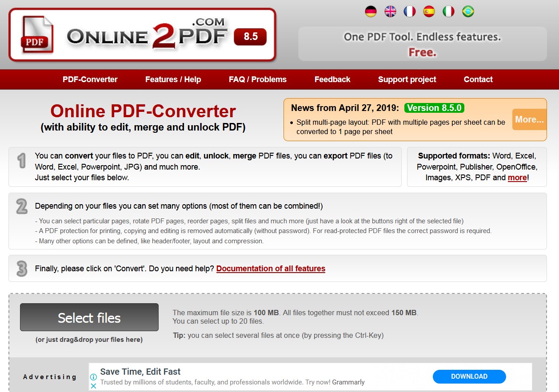Select the UK flag language icon
This screenshot has height=392, width=559.
390,12
